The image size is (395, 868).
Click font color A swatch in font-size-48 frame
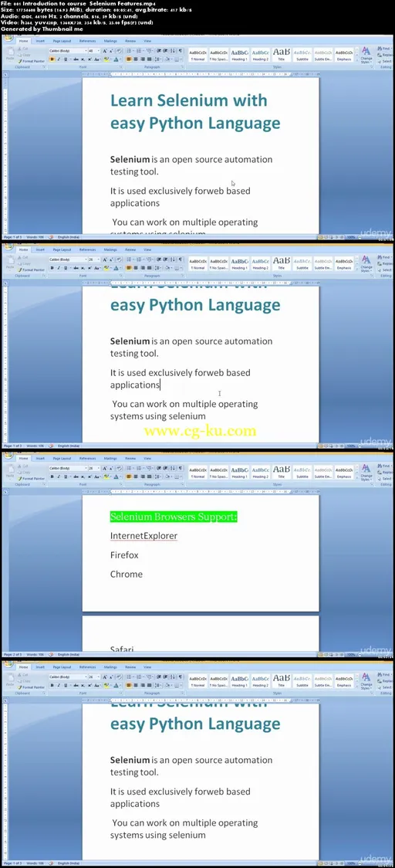pyautogui.click(x=116, y=59)
